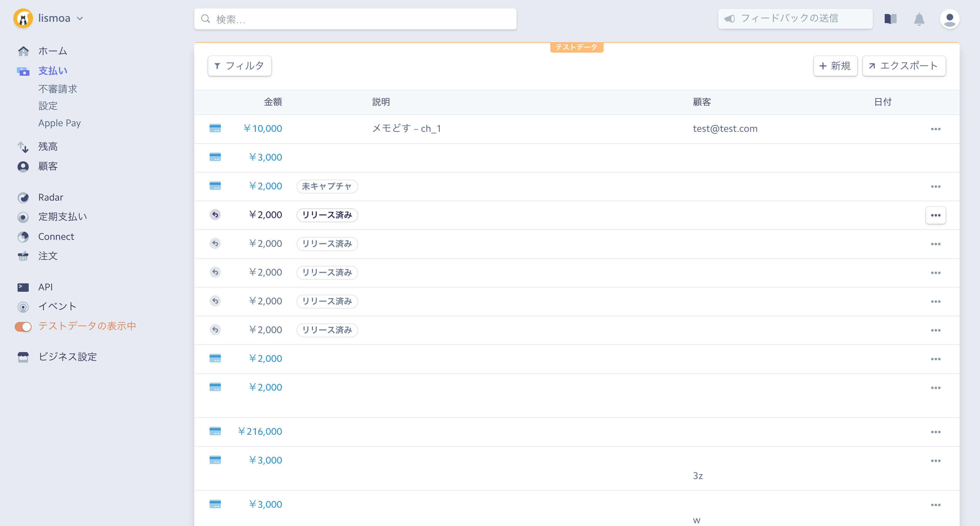This screenshot has height=526, width=980.
Task: Go to Apple Pay settings
Action: [59, 123]
